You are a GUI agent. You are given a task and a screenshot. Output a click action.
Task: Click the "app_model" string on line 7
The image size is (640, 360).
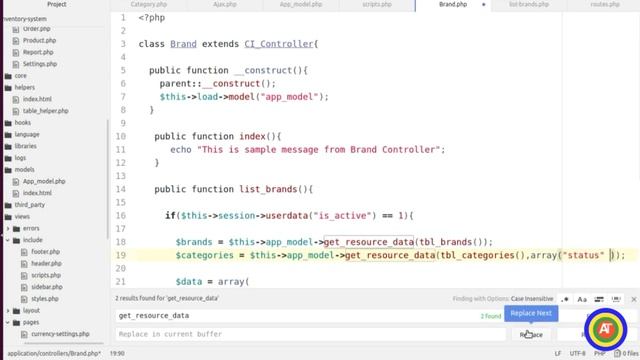pos(289,97)
